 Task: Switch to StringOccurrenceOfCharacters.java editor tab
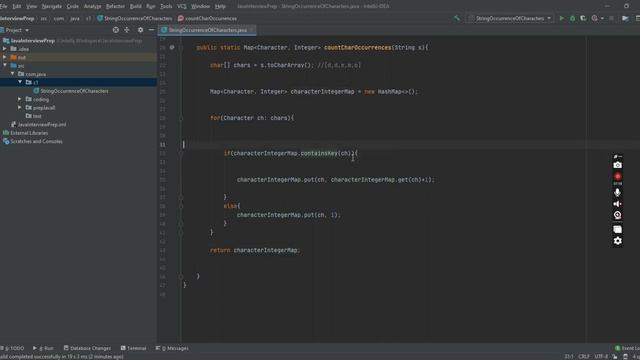click(207, 30)
